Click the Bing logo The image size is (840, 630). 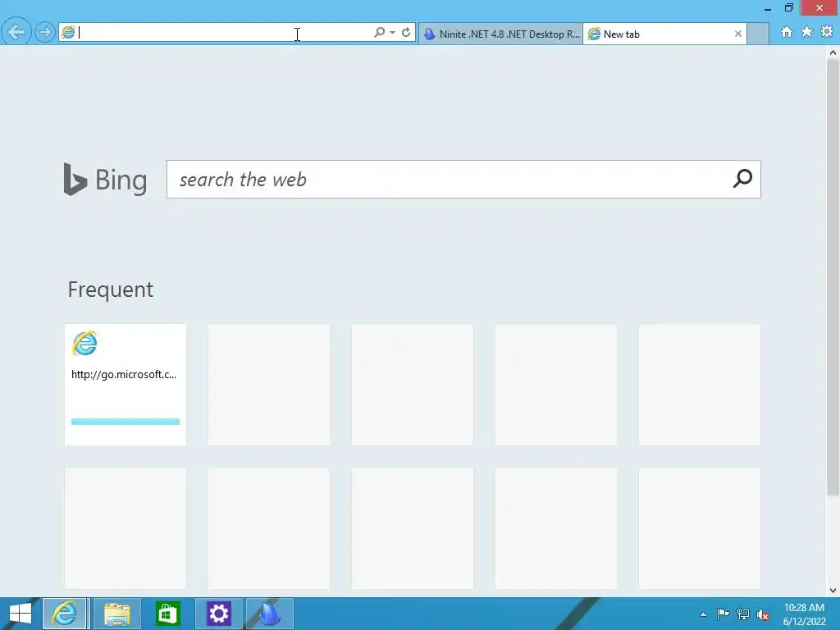tap(105, 180)
